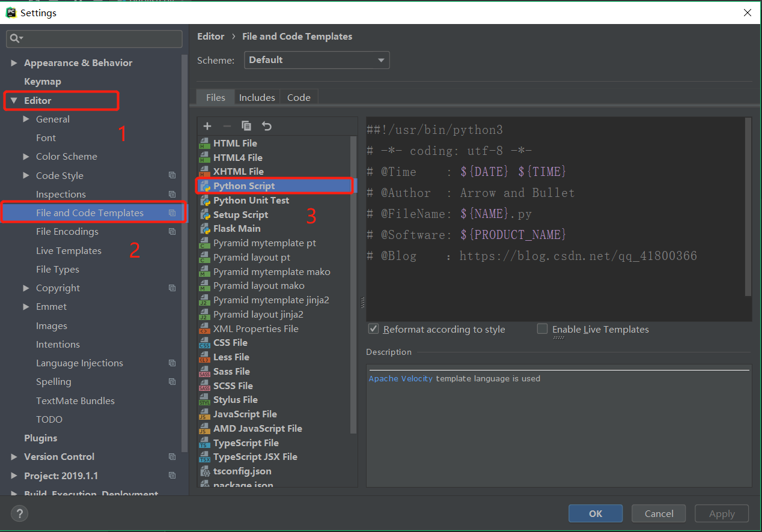This screenshot has height=532, width=762.
Task: Click the search magnifier icon
Action: [14, 39]
